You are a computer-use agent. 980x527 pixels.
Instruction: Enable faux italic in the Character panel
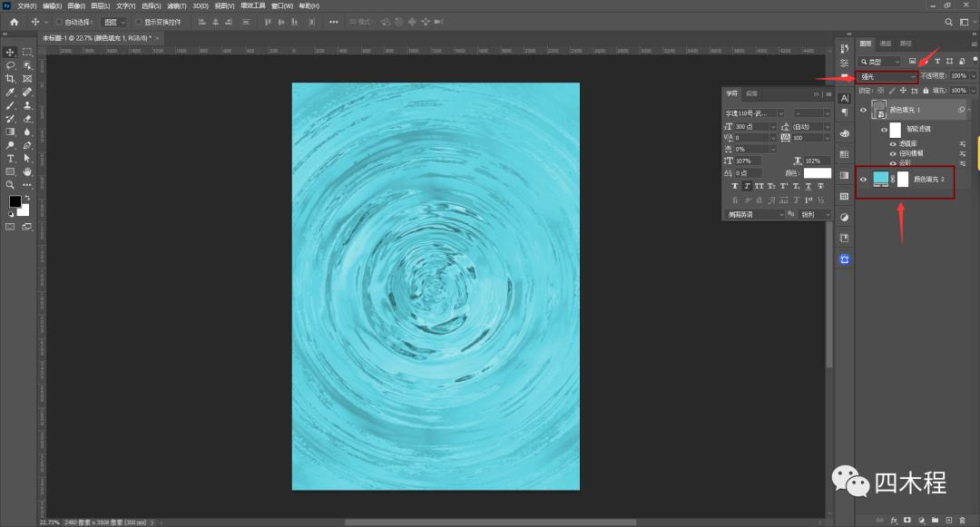point(749,186)
